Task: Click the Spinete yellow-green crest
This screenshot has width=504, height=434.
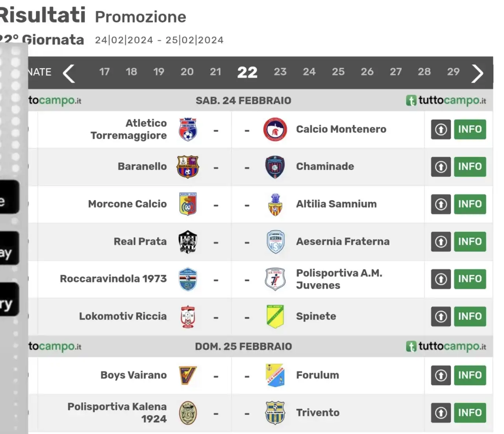Action: pyautogui.click(x=275, y=316)
